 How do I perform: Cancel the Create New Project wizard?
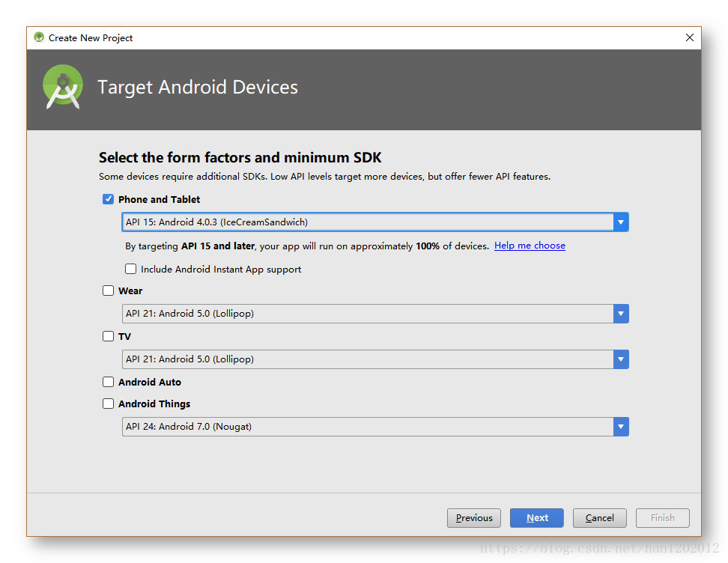[599, 517]
